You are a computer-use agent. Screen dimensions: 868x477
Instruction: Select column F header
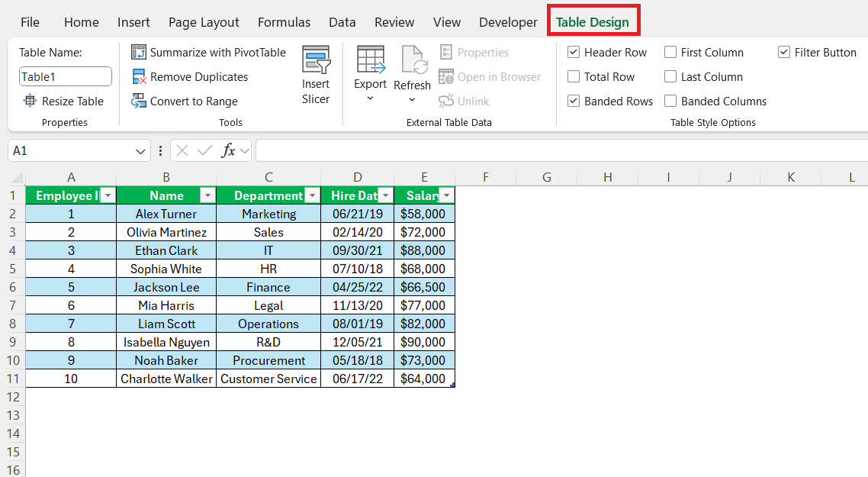(485, 177)
